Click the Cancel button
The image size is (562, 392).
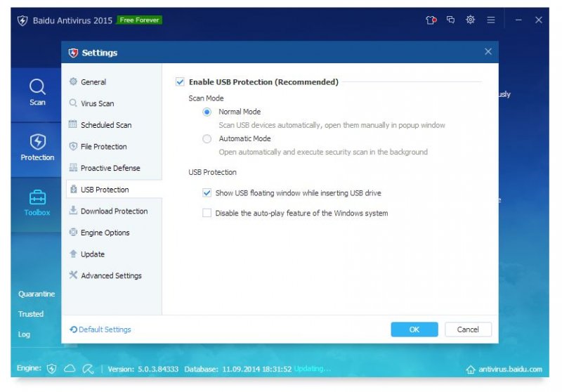click(x=468, y=329)
